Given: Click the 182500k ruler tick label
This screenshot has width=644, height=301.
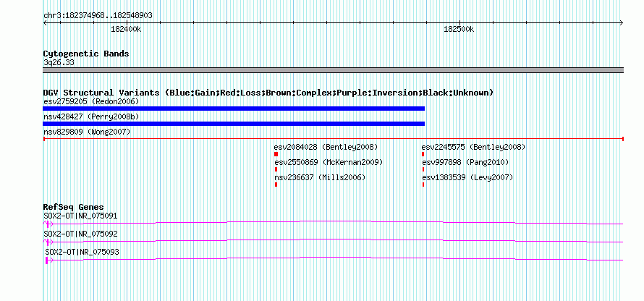Looking at the screenshot, I should click(x=459, y=30).
